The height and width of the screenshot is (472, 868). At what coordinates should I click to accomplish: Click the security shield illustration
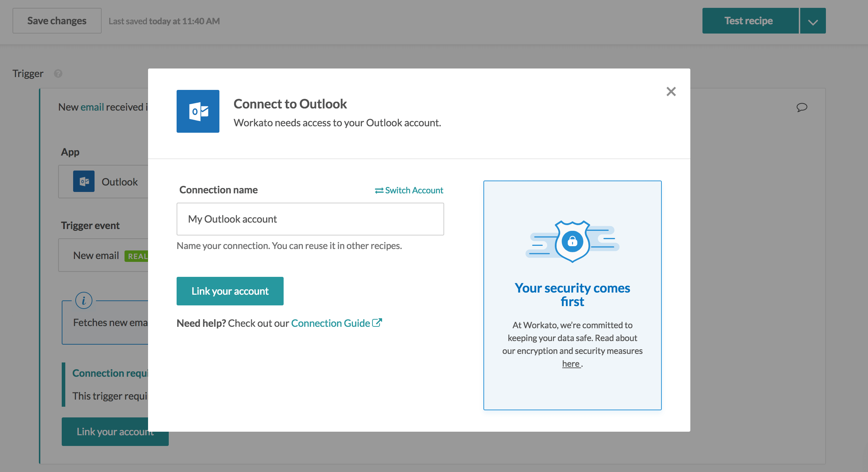pos(572,241)
